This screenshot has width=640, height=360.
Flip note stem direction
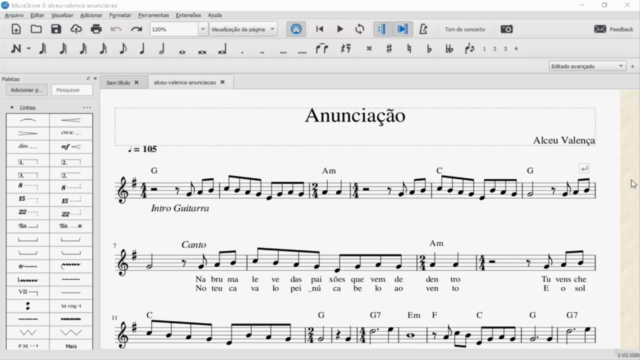coord(469,49)
